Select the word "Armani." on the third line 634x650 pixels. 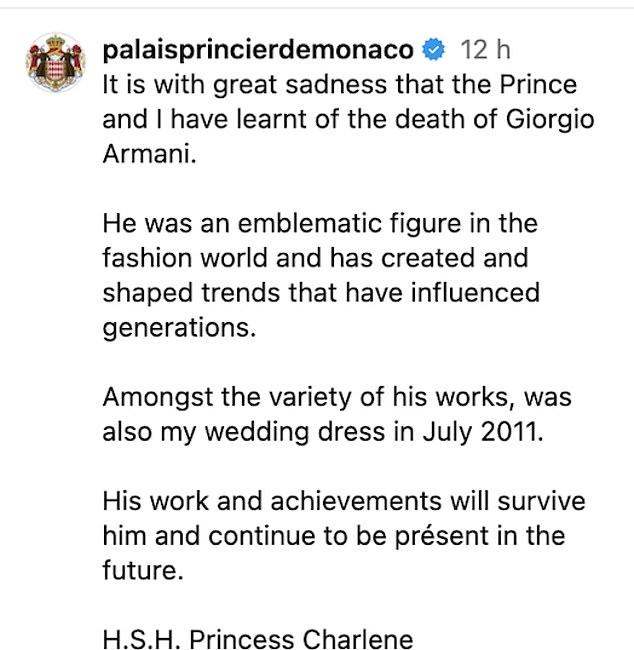click(149, 154)
